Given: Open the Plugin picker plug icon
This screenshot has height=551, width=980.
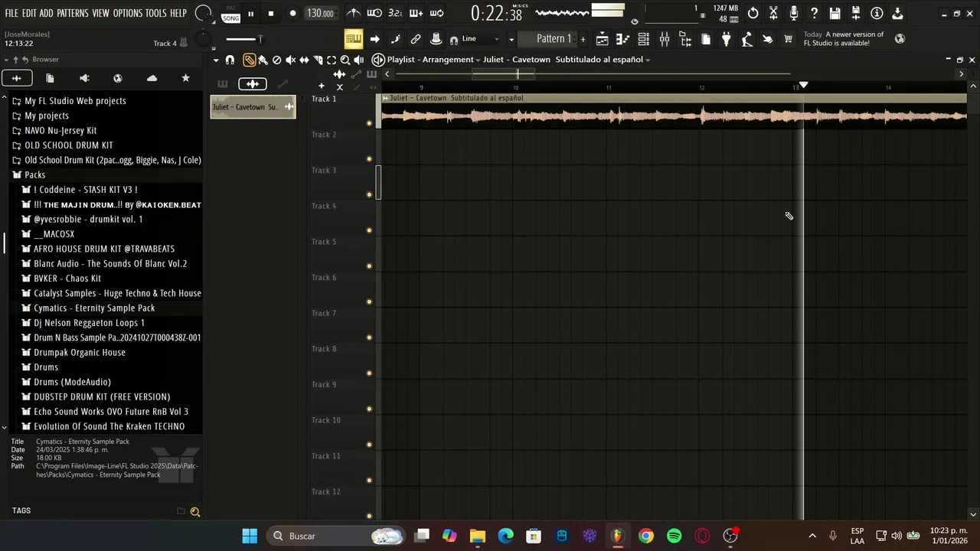Looking at the screenshot, I should pos(726,39).
